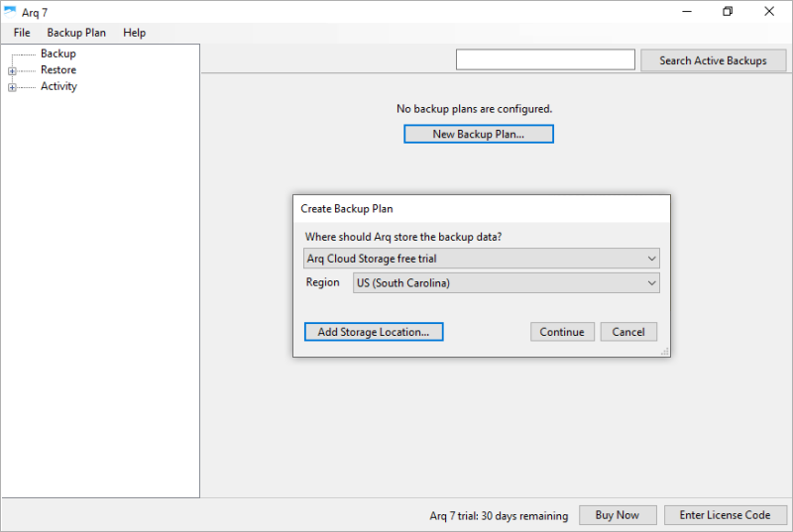The width and height of the screenshot is (793, 532).
Task: Click the Buy Now button
Action: [x=618, y=515]
